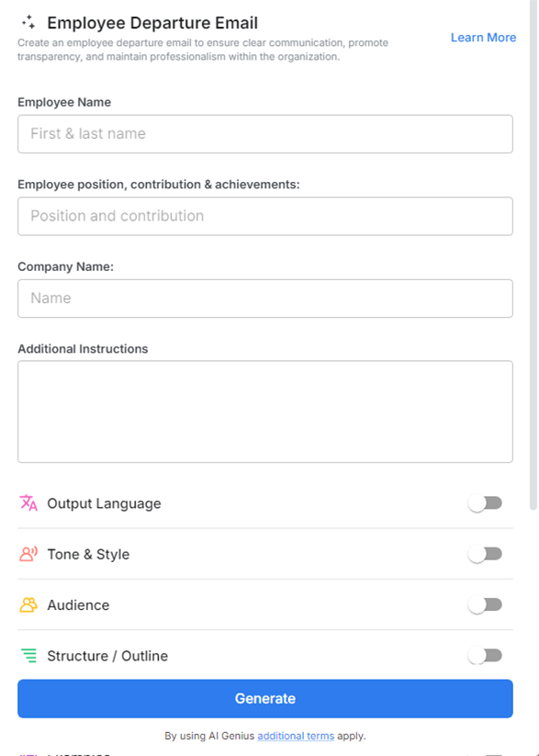Click the Output Language translation icon

[28, 502]
